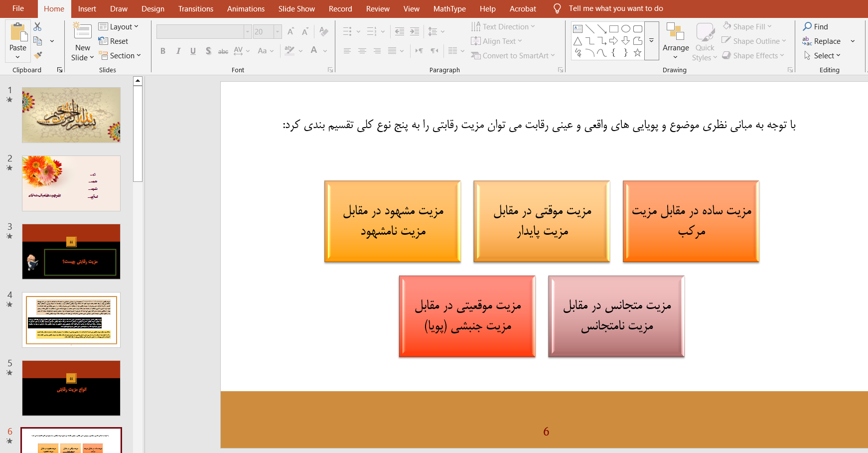Click the Find magnifier button
This screenshot has height=453, width=868.
coord(815,27)
